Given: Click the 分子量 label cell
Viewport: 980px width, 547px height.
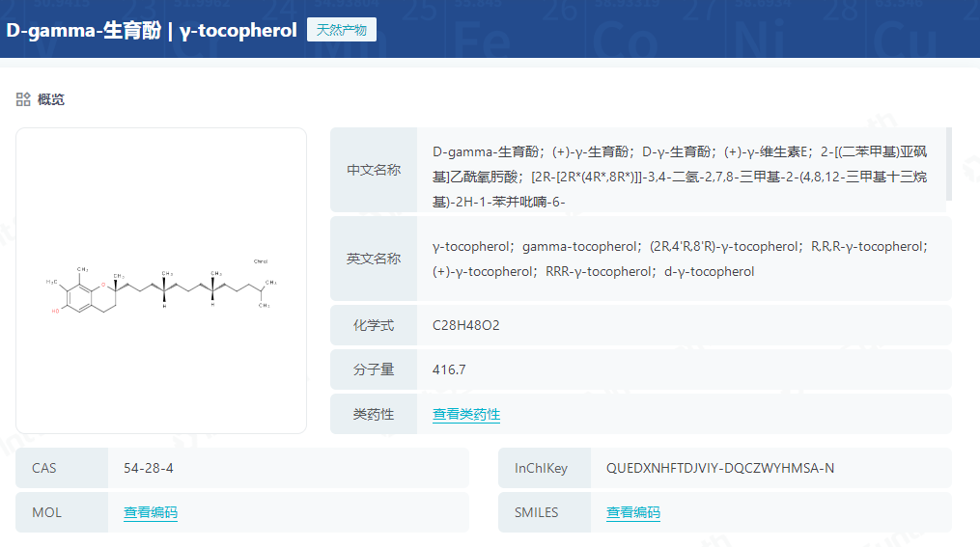Looking at the screenshot, I should pos(374,369).
